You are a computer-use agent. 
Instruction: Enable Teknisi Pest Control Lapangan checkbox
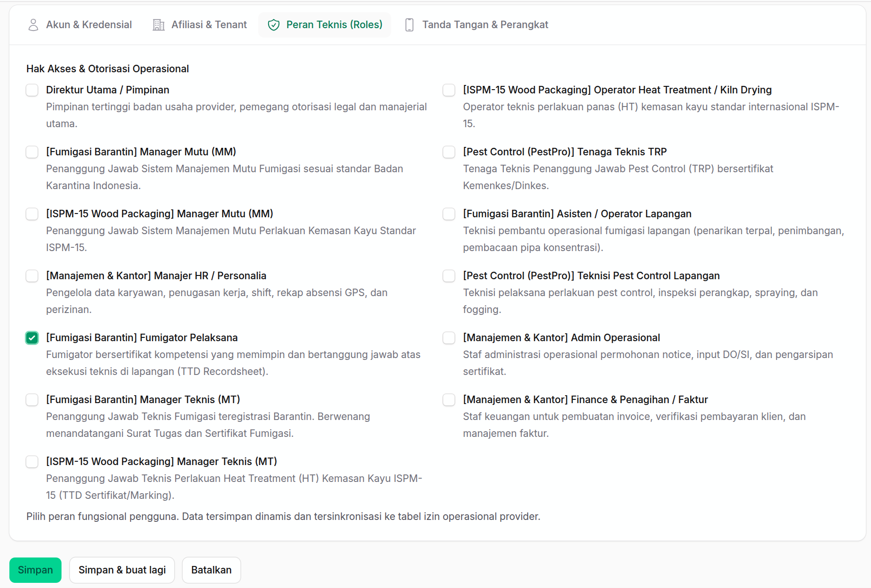coord(449,276)
